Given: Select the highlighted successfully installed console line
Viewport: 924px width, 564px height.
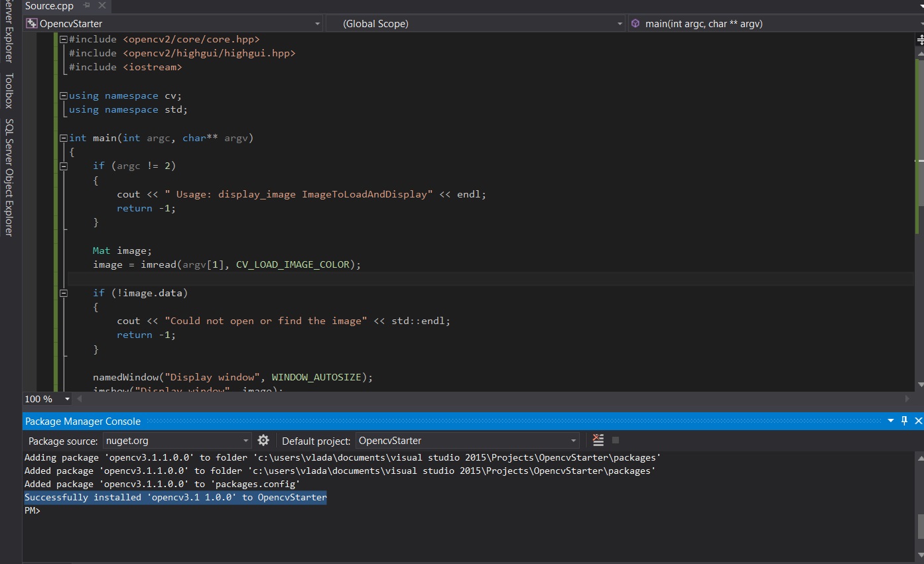Looking at the screenshot, I should (175, 497).
